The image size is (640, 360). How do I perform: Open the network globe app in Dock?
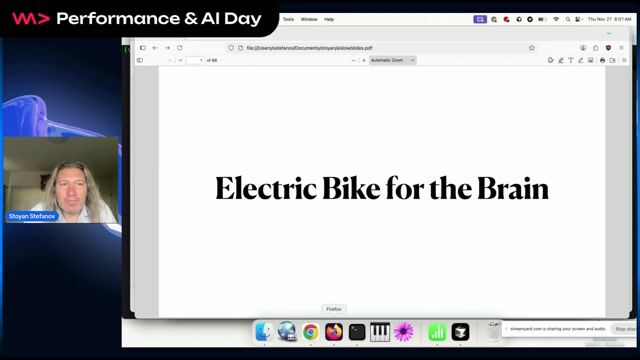click(x=287, y=332)
